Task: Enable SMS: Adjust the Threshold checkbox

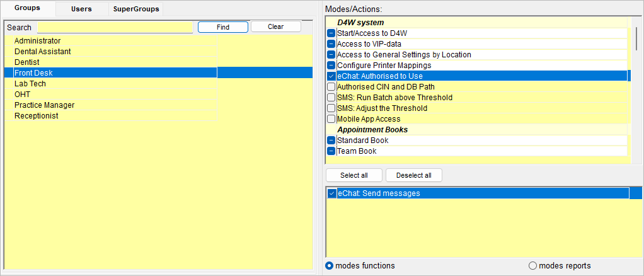Action: tap(331, 108)
